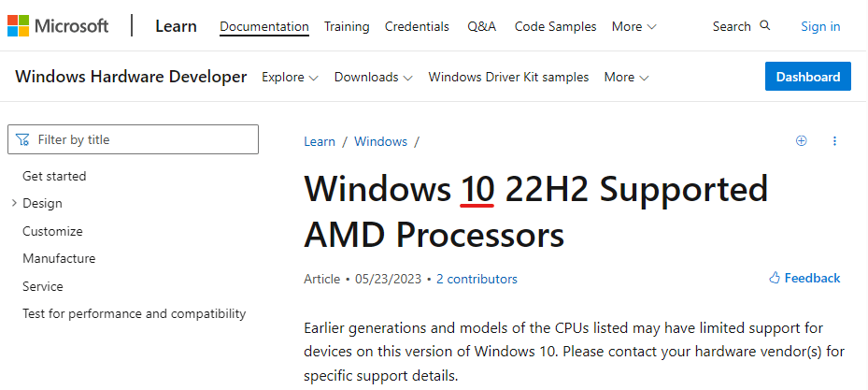The height and width of the screenshot is (390, 868).
Task: Expand the Explore dropdown menu
Action: pyautogui.click(x=290, y=77)
